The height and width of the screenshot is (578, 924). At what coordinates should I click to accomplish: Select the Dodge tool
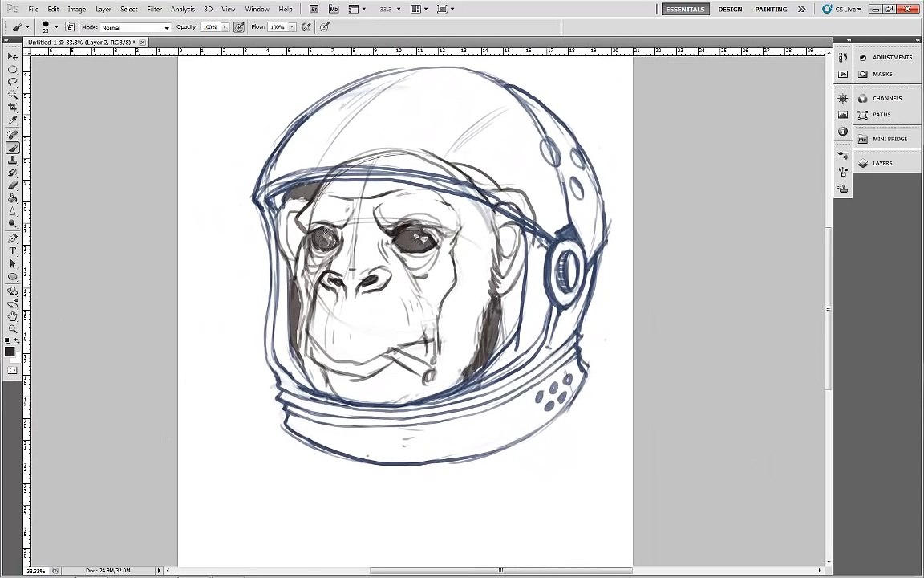(12, 224)
